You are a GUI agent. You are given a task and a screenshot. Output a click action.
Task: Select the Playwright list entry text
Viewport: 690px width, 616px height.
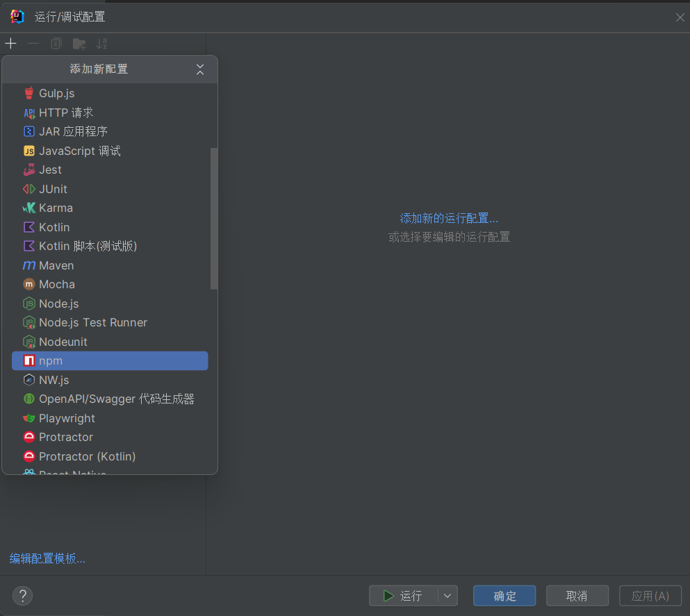click(x=67, y=418)
